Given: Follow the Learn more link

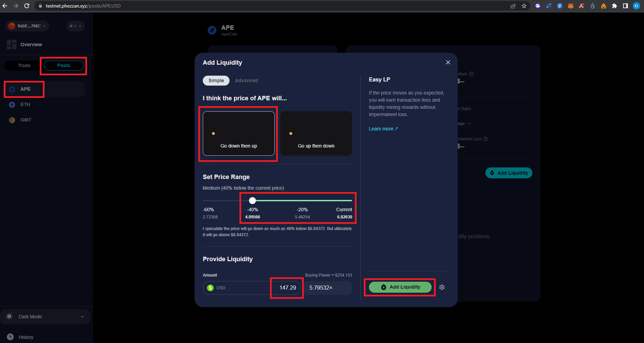Looking at the screenshot, I should [383, 129].
